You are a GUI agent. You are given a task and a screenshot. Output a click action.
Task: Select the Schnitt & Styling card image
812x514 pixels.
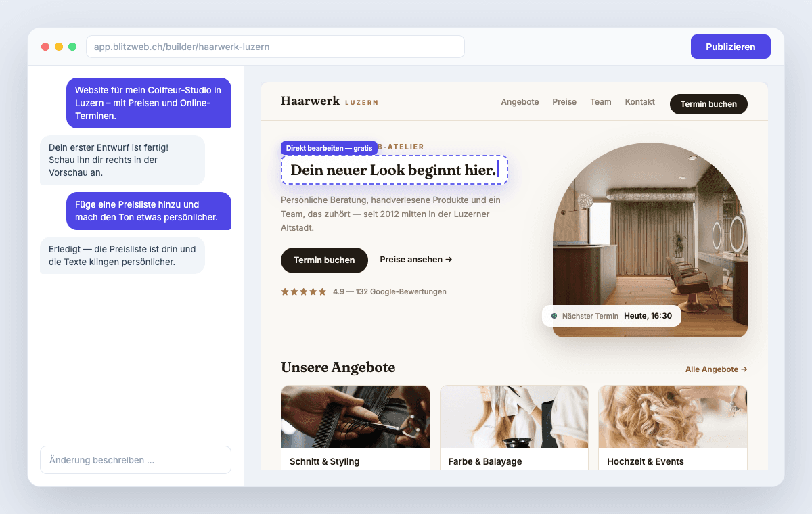(355, 417)
